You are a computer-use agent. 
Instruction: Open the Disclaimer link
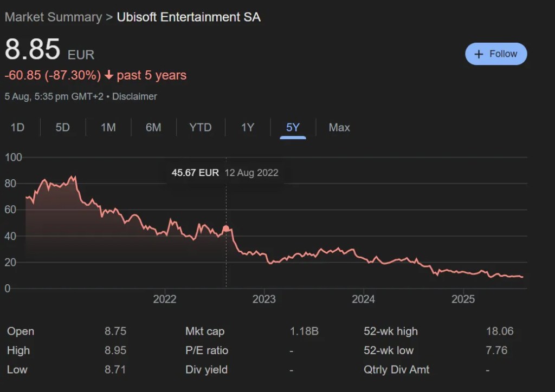[134, 96]
